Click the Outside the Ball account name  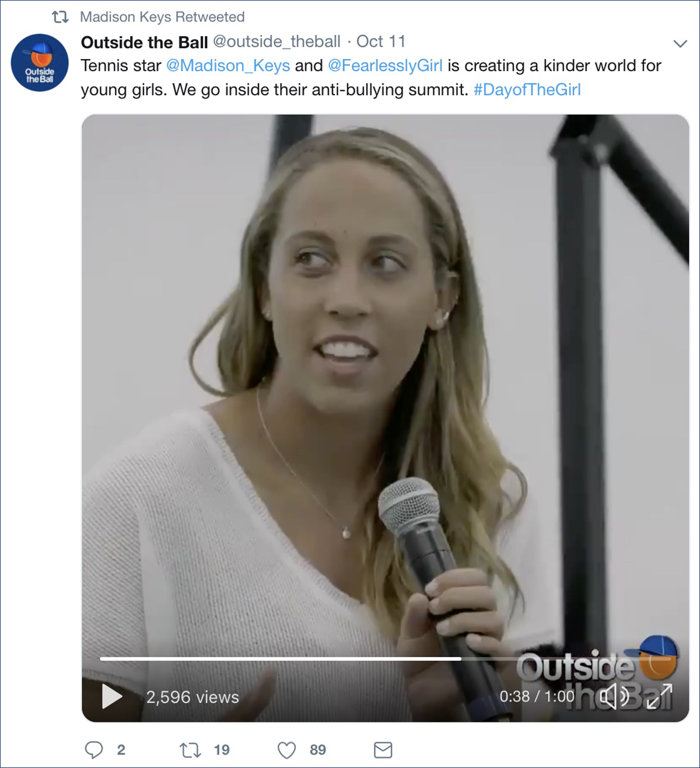[x=144, y=42]
